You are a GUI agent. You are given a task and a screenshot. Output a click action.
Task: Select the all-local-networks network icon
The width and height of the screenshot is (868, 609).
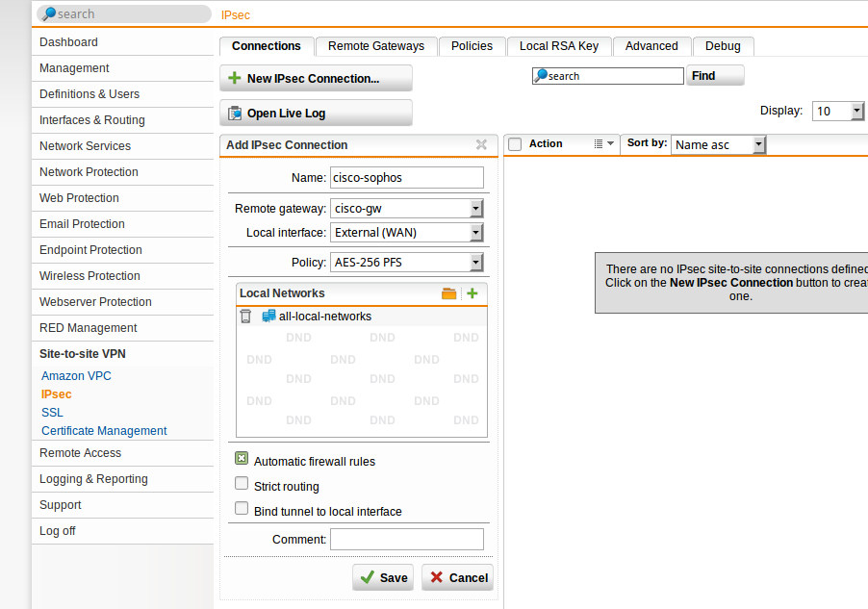click(x=268, y=316)
